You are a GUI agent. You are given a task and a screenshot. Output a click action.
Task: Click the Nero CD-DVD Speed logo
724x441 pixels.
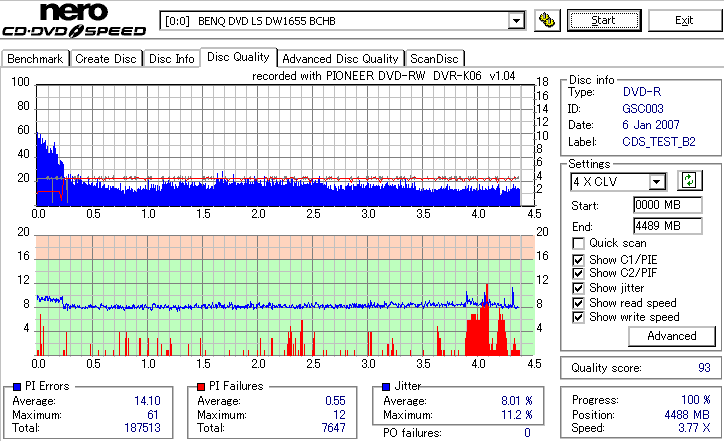click(74, 20)
